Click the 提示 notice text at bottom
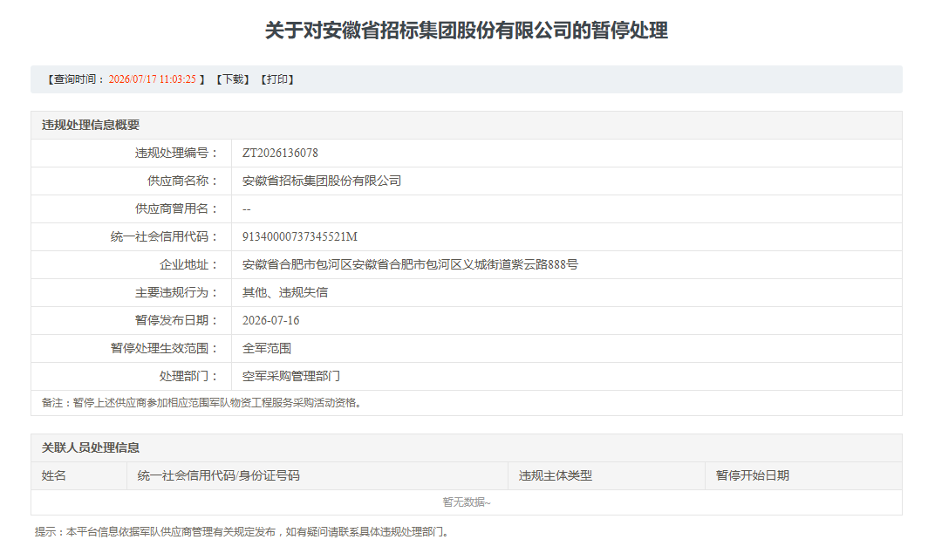 pos(242,531)
